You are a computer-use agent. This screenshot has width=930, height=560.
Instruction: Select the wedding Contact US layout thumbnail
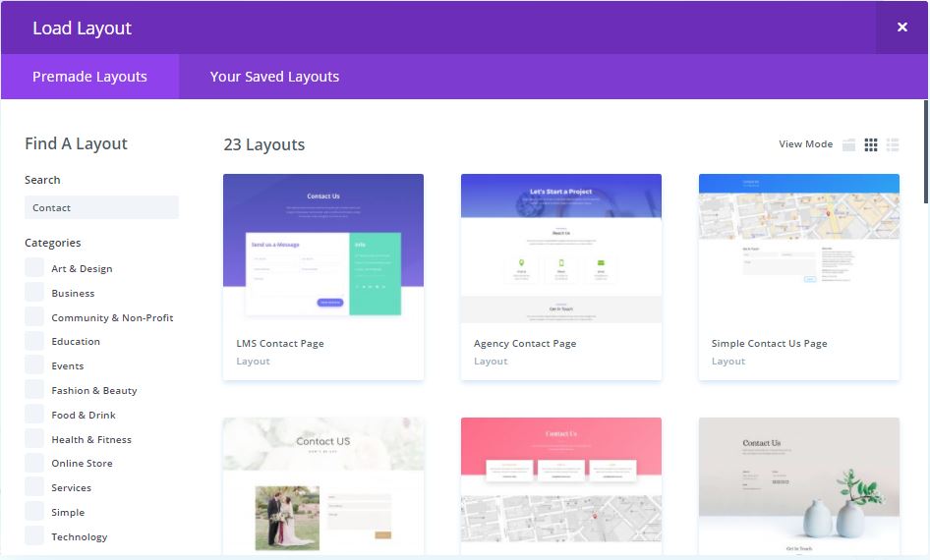point(323,486)
